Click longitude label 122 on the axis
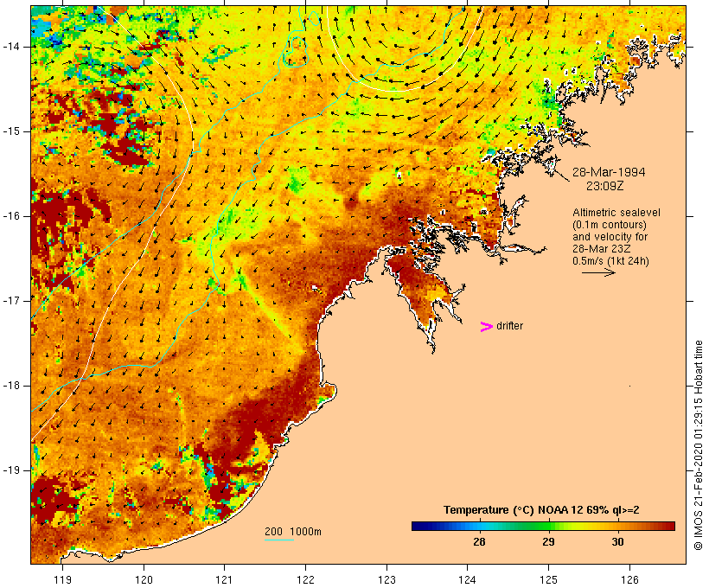The height and width of the screenshot is (588, 709). (305, 579)
